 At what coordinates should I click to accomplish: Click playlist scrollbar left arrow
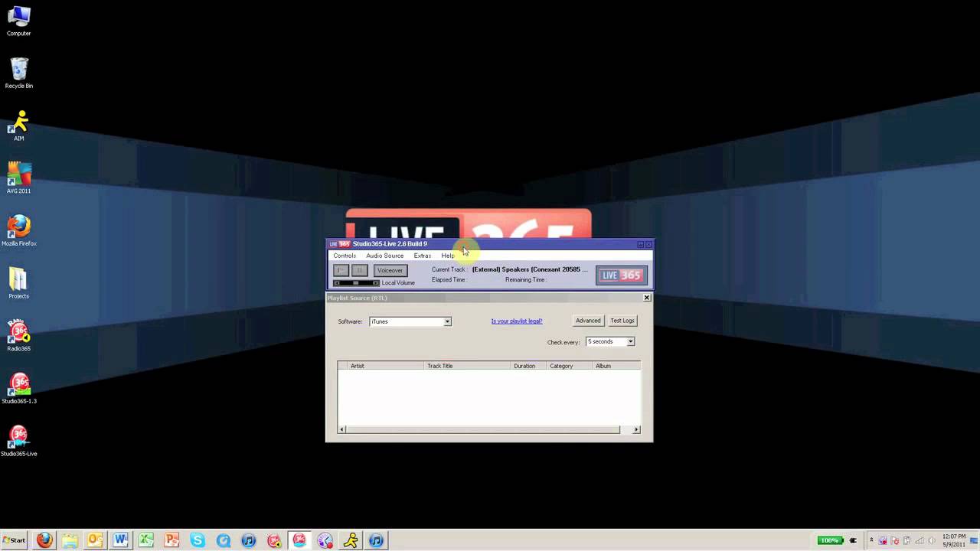341,429
